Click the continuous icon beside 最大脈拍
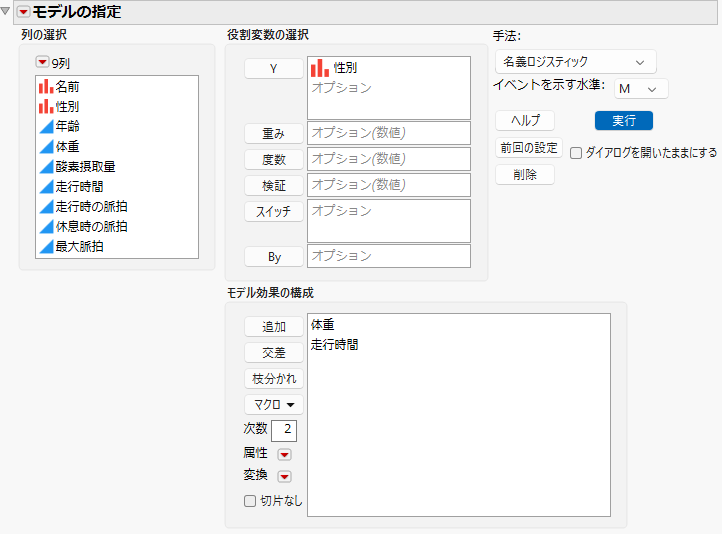722x534 pixels. point(46,247)
